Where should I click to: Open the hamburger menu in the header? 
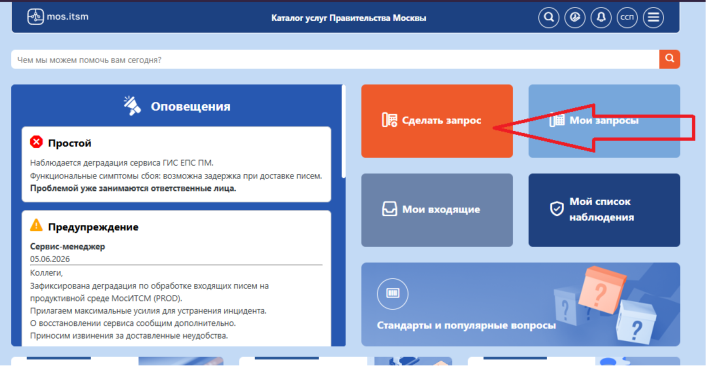(653, 18)
